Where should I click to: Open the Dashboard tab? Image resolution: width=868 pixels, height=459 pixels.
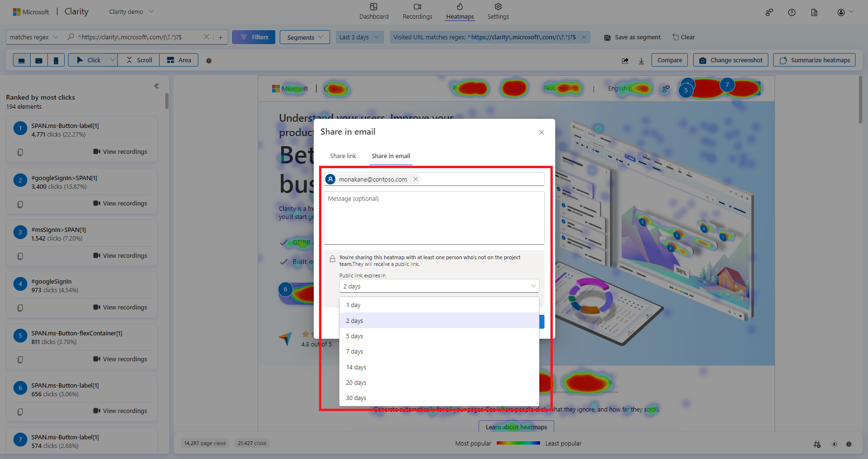point(374,11)
